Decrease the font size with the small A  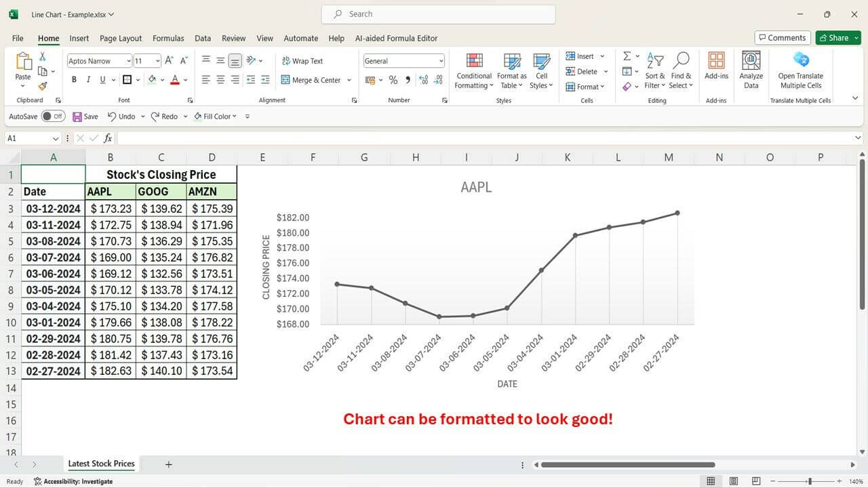pos(184,60)
